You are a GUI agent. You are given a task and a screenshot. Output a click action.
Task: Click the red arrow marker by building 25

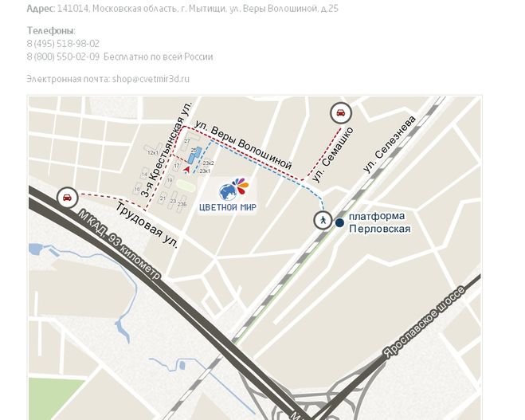[187, 170]
